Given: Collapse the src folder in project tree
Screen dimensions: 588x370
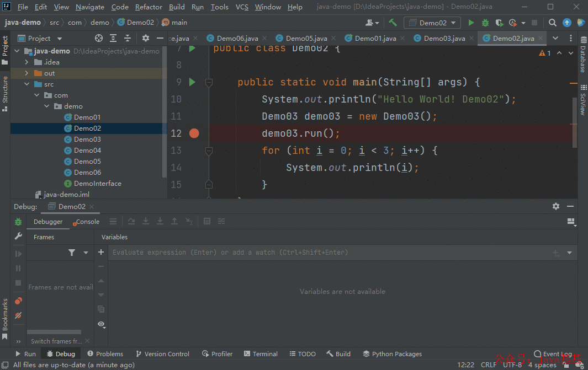Looking at the screenshot, I should coord(27,84).
